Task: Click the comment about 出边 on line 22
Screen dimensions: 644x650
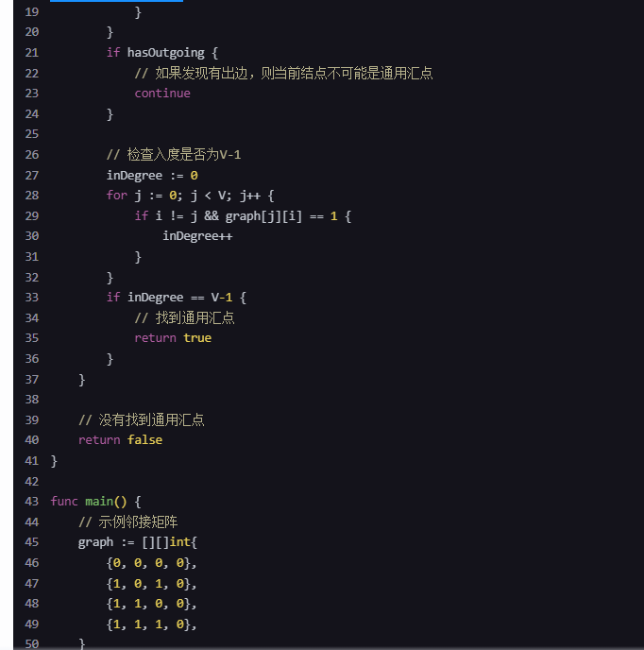Action: [283, 73]
